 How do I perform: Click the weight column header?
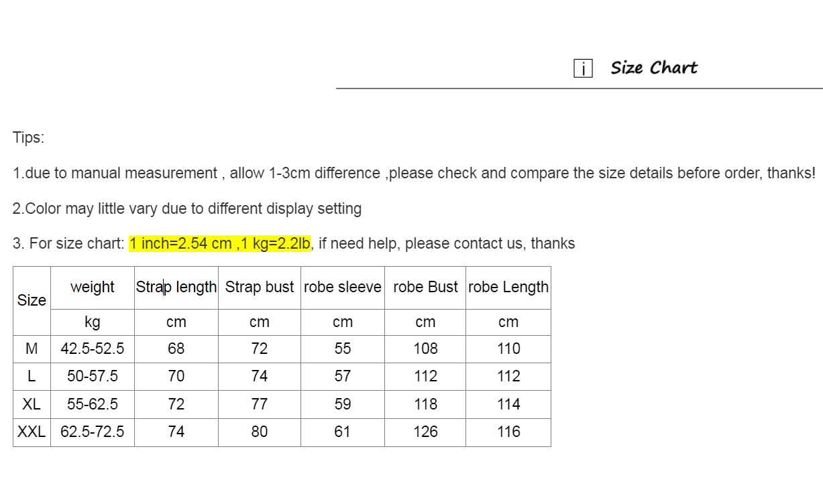tap(93, 287)
